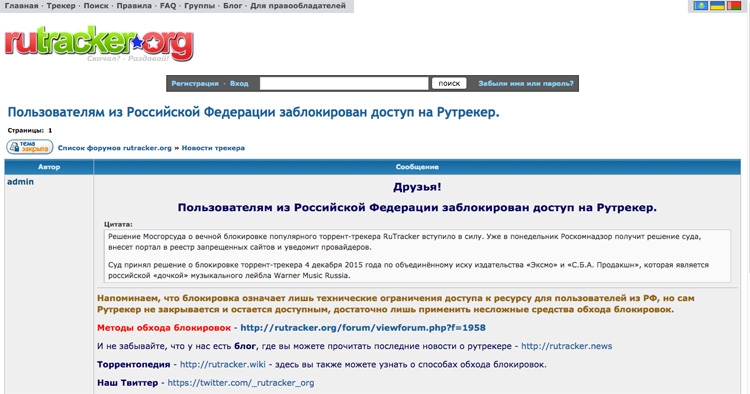Click the quoted text starting 'Суд принял решение'
Viewport: 750px width, 394px height.
click(x=408, y=270)
